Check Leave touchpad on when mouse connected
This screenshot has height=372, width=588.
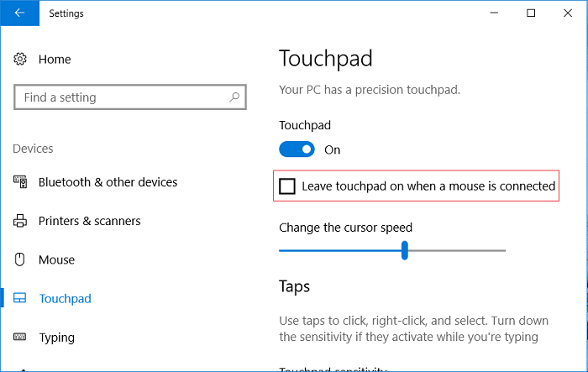[x=287, y=186]
